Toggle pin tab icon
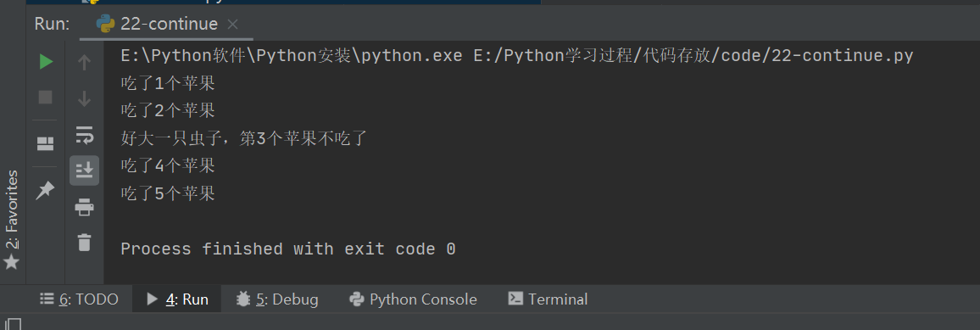The height and width of the screenshot is (330, 980). (46, 190)
